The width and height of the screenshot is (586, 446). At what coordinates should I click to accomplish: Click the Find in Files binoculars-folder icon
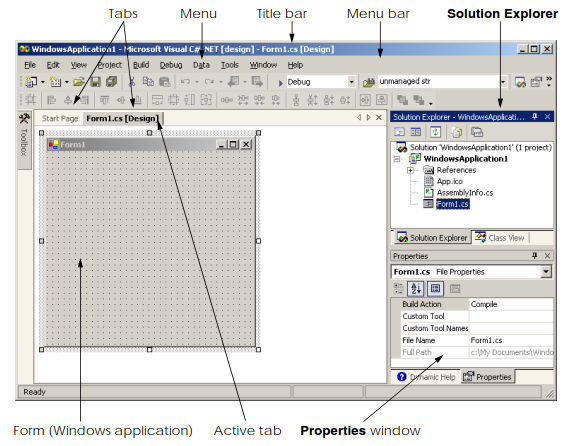(369, 82)
